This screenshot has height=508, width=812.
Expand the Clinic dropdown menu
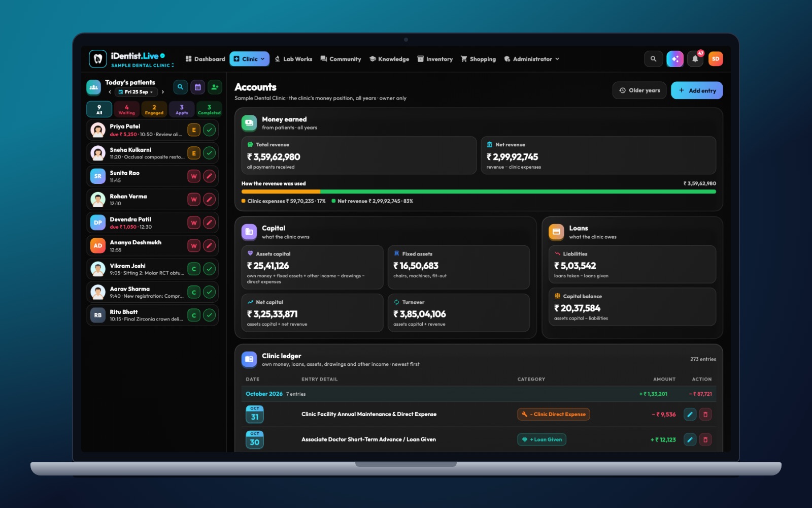coord(249,59)
